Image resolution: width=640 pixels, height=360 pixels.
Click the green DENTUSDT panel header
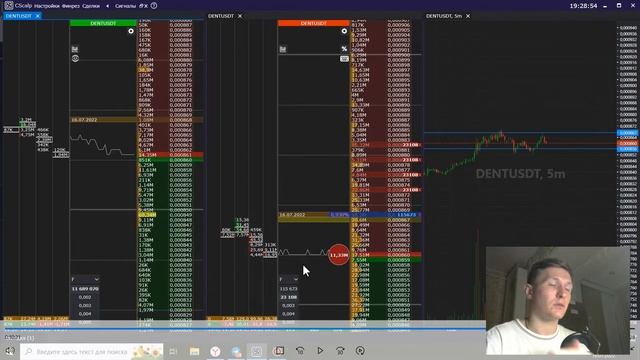(103, 23)
